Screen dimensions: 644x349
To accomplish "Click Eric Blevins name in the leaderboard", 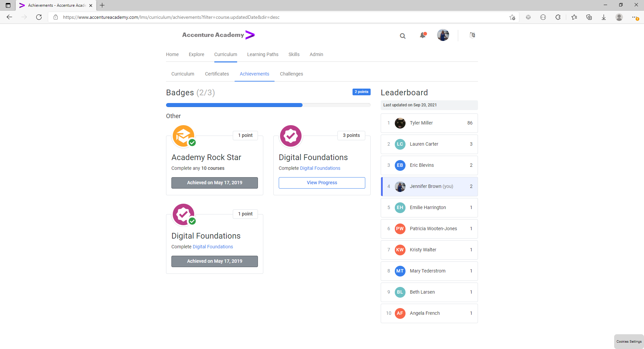I will tap(422, 165).
